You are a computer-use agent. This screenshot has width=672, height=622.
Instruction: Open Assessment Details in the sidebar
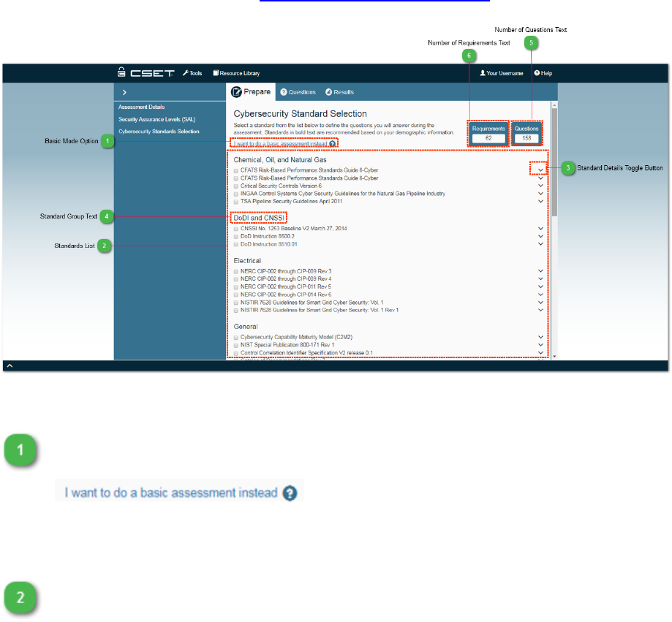pyautogui.click(x=141, y=107)
